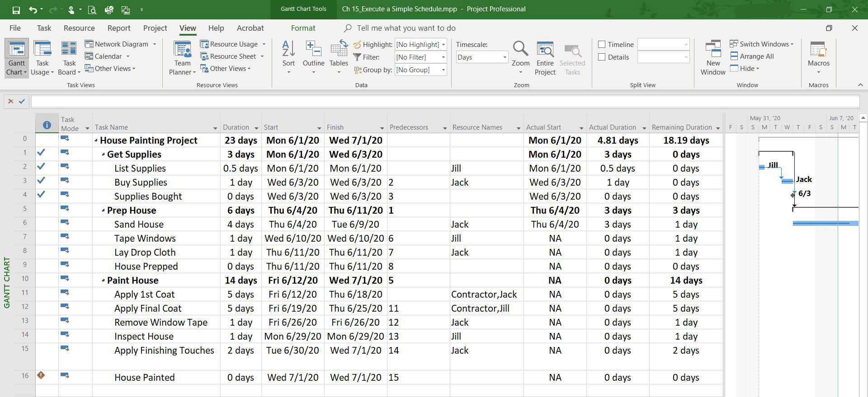Open Resource Names column filter arrow
This screenshot has height=397, width=868.
(x=518, y=128)
